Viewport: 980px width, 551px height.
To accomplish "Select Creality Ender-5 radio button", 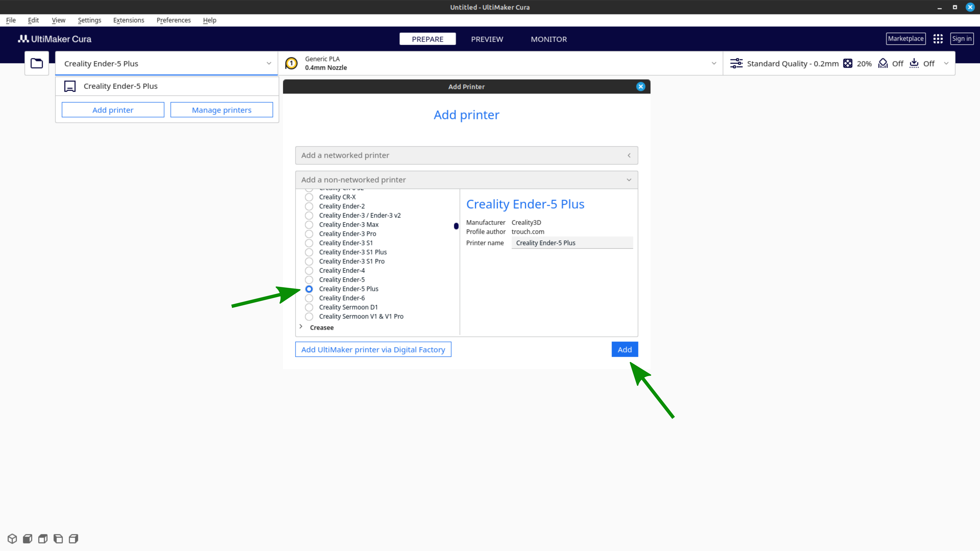I will click(x=309, y=279).
